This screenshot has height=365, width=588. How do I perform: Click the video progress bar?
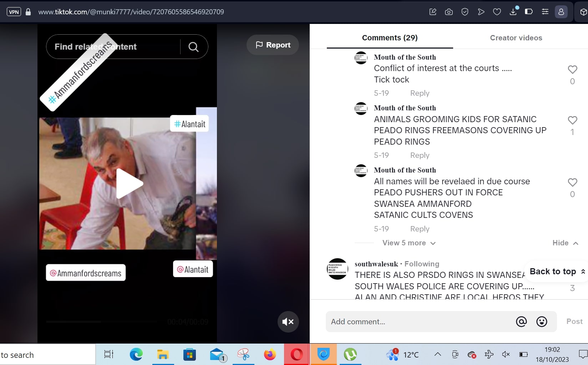coord(102,322)
